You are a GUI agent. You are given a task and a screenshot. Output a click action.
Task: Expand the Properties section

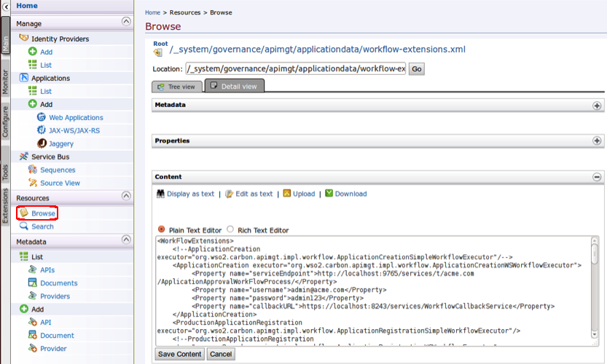click(597, 141)
